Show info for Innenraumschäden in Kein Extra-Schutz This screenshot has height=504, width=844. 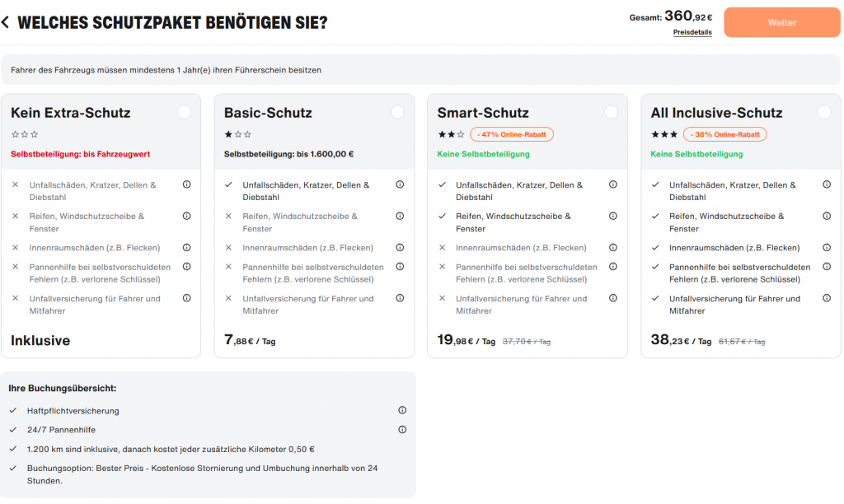(x=186, y=247)
